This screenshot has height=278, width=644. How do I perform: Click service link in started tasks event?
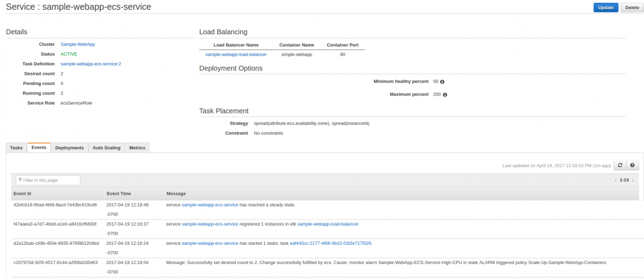[x=210, y=244]
